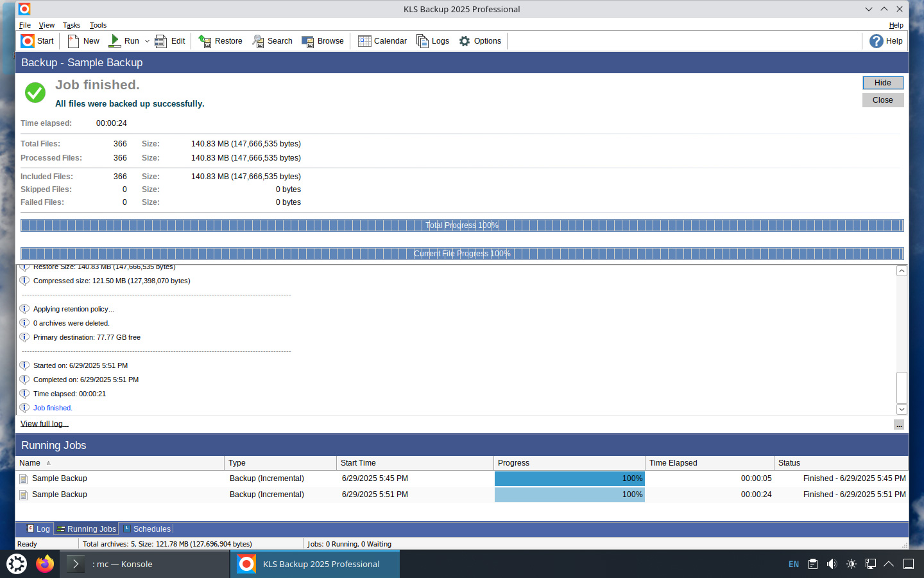Click the Help toolbar icon
Viewport: 924px width, 578px height.
(x=886, y=41)
